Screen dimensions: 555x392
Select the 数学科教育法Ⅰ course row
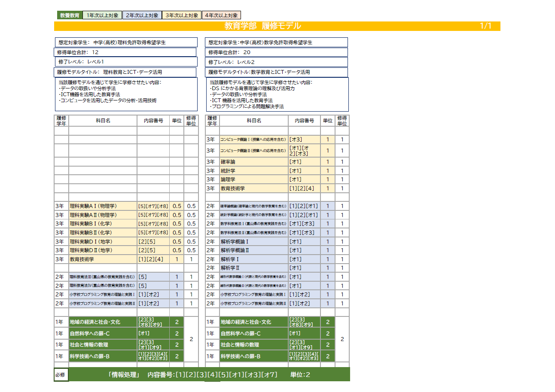277,224
